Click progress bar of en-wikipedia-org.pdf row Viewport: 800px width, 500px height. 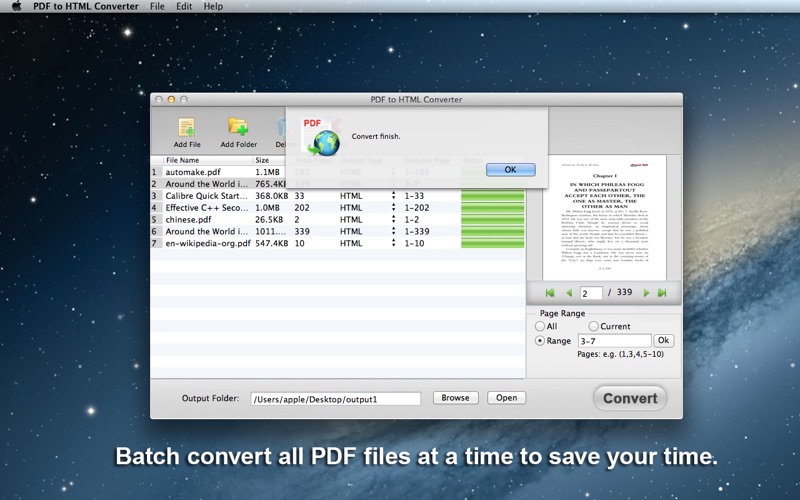point(492,243)
